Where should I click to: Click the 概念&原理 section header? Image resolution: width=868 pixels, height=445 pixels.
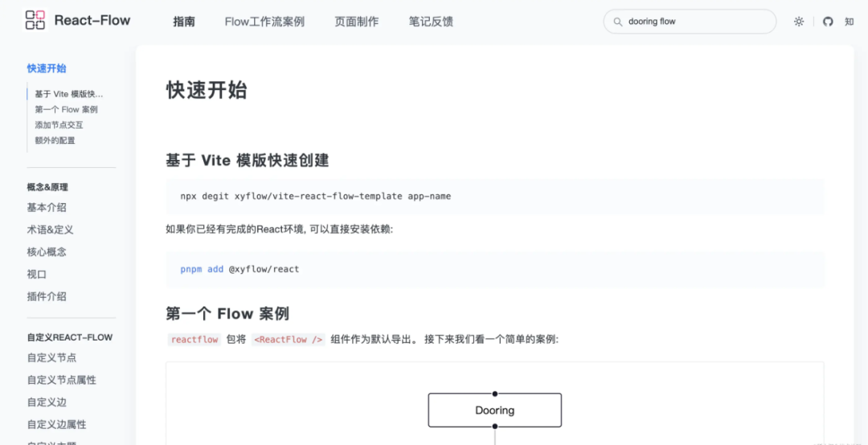[47, 187]
